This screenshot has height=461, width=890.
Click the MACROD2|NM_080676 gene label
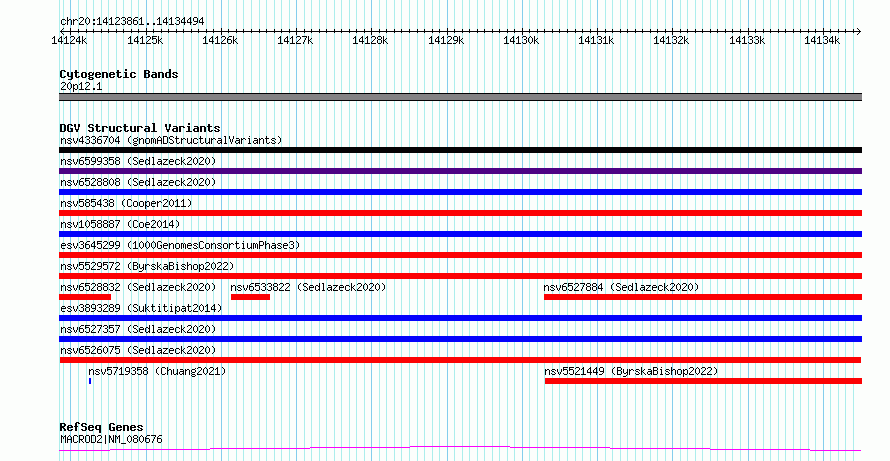click(111, 439)
